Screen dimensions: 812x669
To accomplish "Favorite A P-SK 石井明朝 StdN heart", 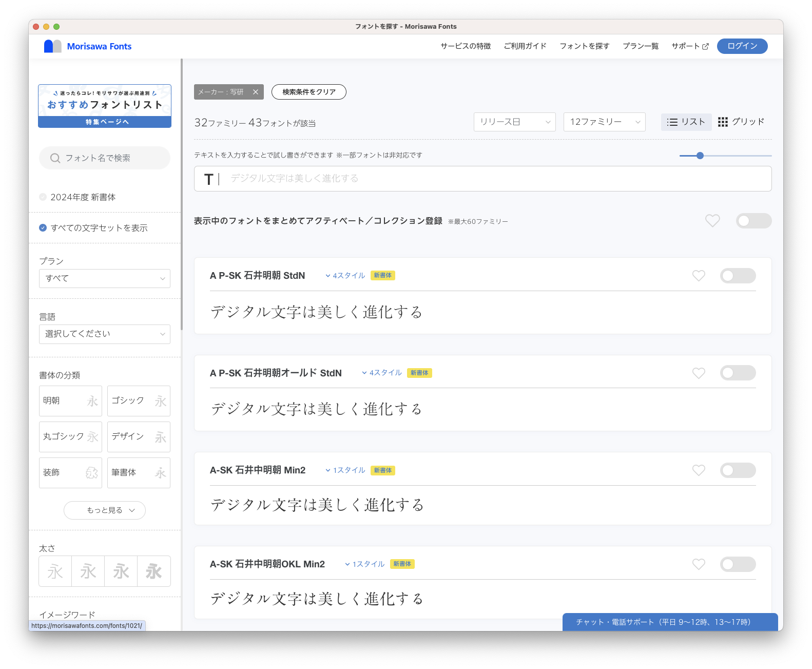I will pos(699,276).
